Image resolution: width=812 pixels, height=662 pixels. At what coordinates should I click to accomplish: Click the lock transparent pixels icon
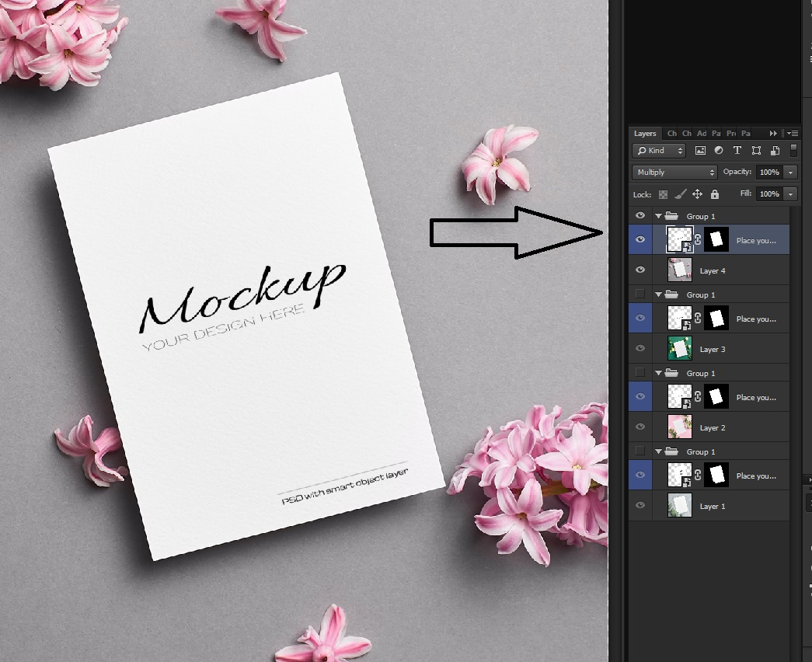coord(663,194)
